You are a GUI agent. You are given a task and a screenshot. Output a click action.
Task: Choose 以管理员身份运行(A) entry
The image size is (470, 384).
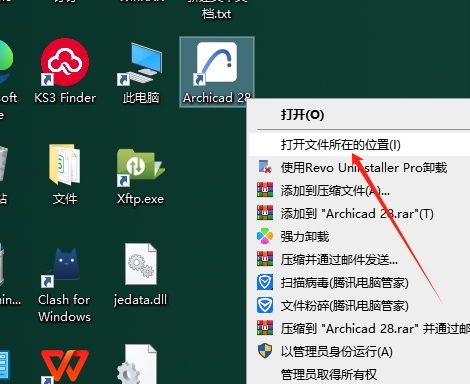click(x=359, y=351)
